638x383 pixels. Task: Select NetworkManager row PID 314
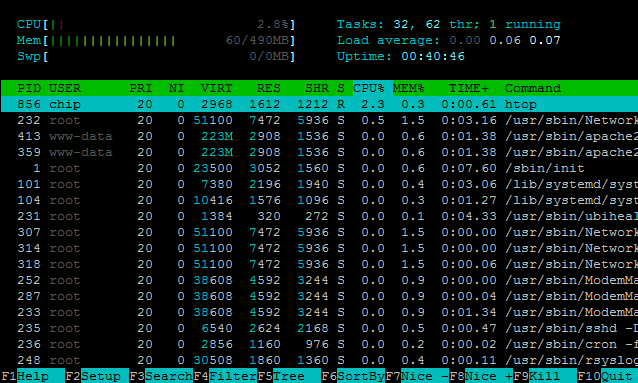[x=319, y=248]
